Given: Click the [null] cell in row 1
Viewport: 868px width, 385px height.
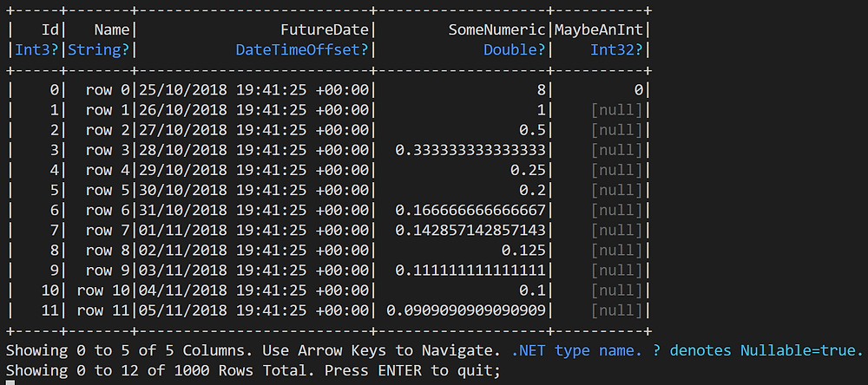Looking at the screenshot, I should [x=616, y=110].
